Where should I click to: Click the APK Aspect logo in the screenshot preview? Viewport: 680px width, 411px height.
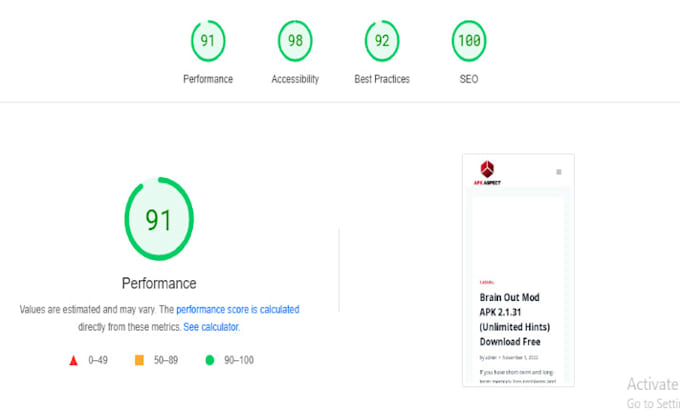pyautogui.click(x=487, y=173)
